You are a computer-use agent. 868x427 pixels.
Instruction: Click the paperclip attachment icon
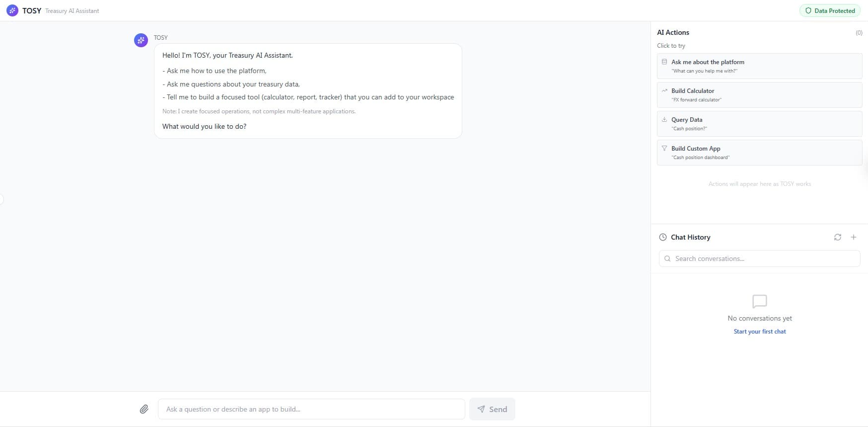145,409
